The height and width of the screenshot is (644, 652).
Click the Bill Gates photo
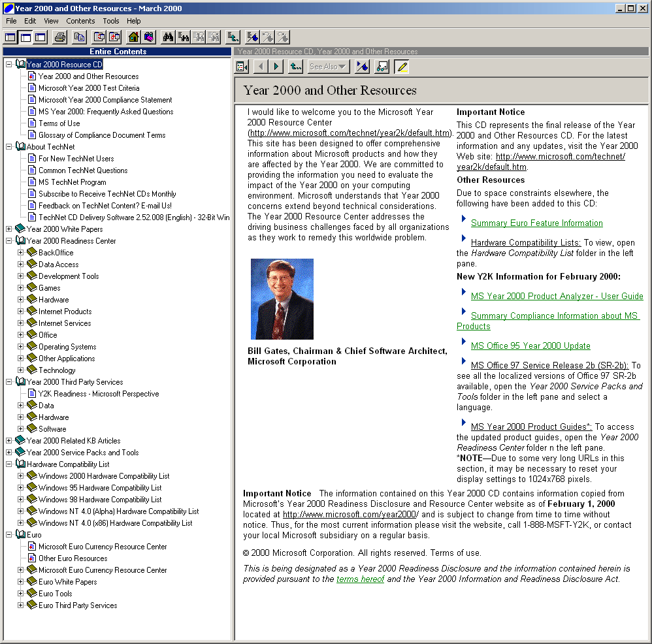pos(282,299)
